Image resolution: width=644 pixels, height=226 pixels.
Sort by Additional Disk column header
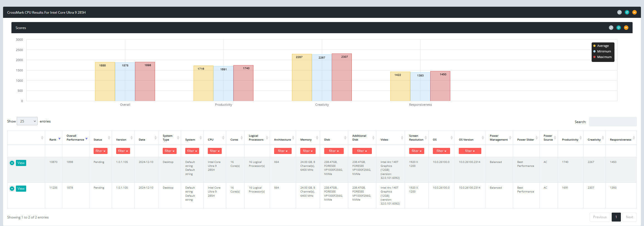362,138
